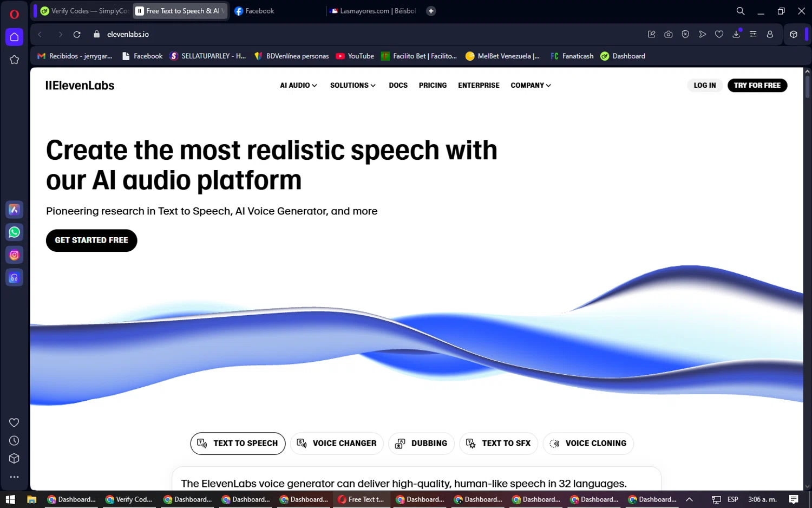812x508 pixels.
Task: Switch to Facebook browser tab
Action: click(x=277, y=11)
